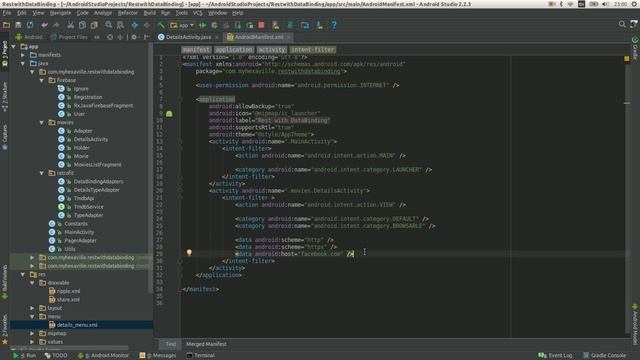Switch to Merged Manifest tab
Image resolution: width=640 pixels, height=360 pixels.
(x=206, y=344)
